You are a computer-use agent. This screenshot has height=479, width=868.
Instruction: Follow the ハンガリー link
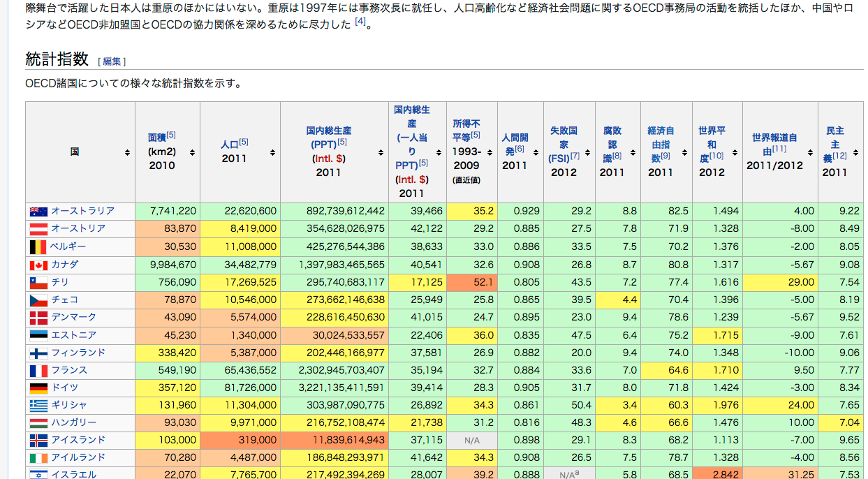(73, 422)
